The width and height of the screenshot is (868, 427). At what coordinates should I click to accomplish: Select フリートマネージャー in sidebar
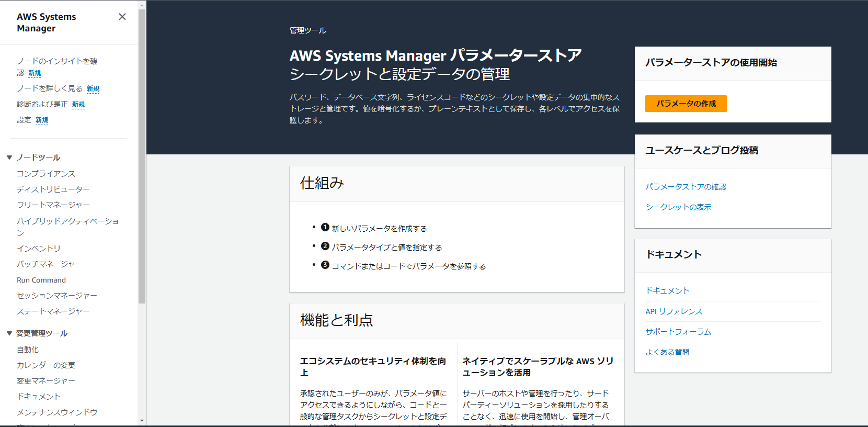click(53, 205)
